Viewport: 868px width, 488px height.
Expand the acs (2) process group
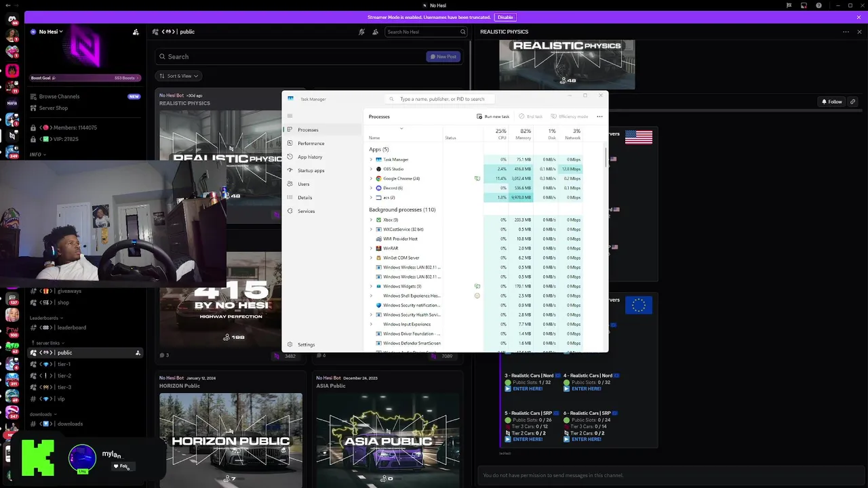click(371, 197)
